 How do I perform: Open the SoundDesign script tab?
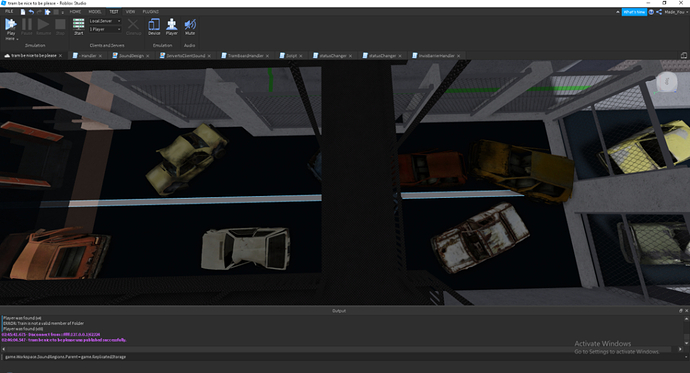tap(131, 56)
